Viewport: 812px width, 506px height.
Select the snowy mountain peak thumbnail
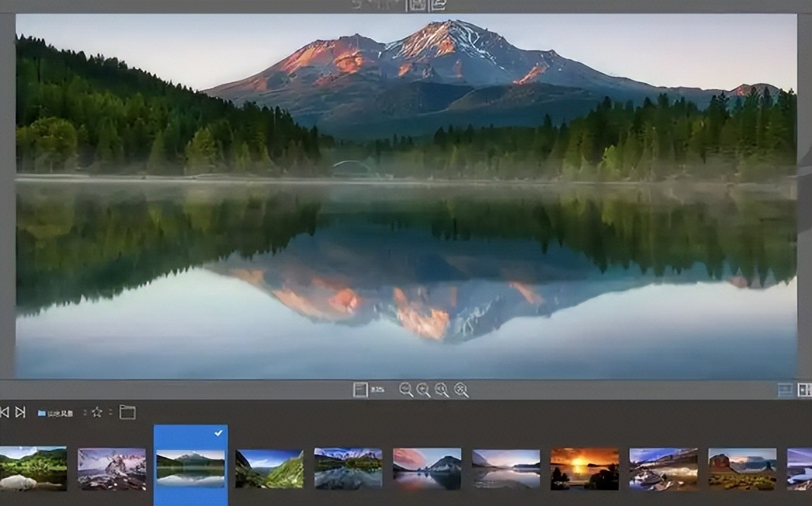112,469
